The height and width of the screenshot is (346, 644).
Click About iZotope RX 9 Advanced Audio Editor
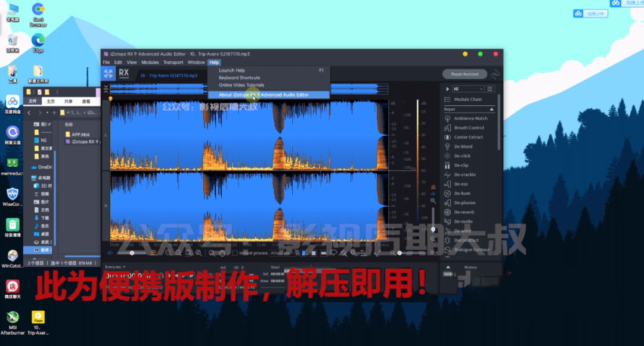tap(268, 95)
